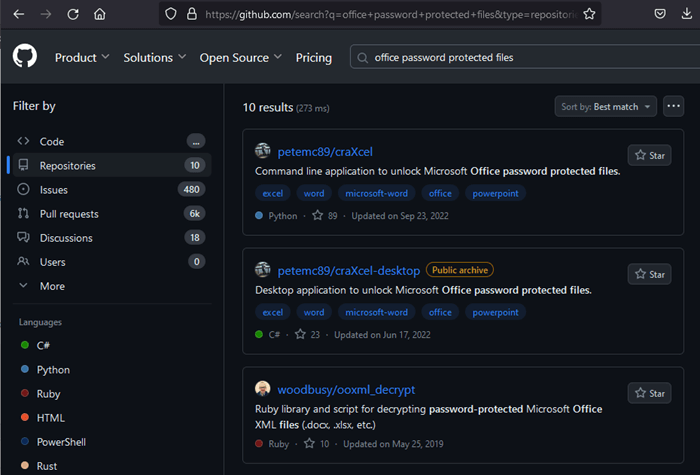Image resolution: width=700 pixels, height=475 pixels.
Task: Click excel tag on craXcel-desktop
Action: [272, 312]
